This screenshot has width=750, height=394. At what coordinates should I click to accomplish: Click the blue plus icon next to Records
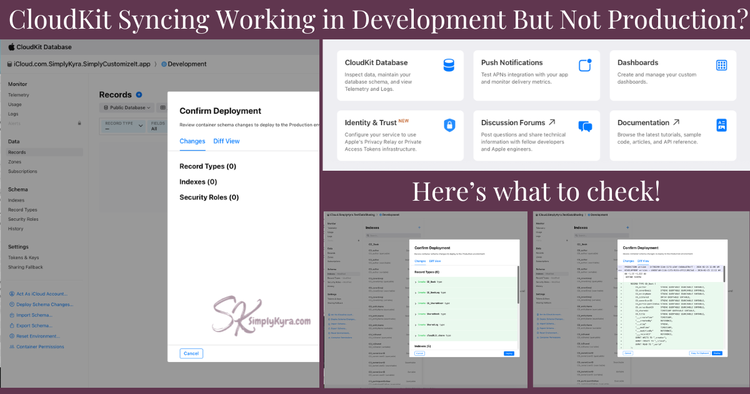point(139,95)
